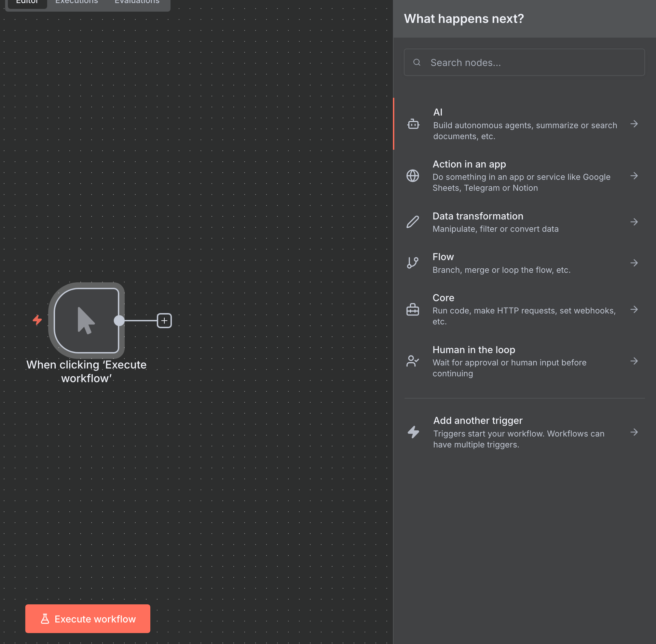
Task: Select the manual trigger node on canvas
Action: [x=86, y=321]
